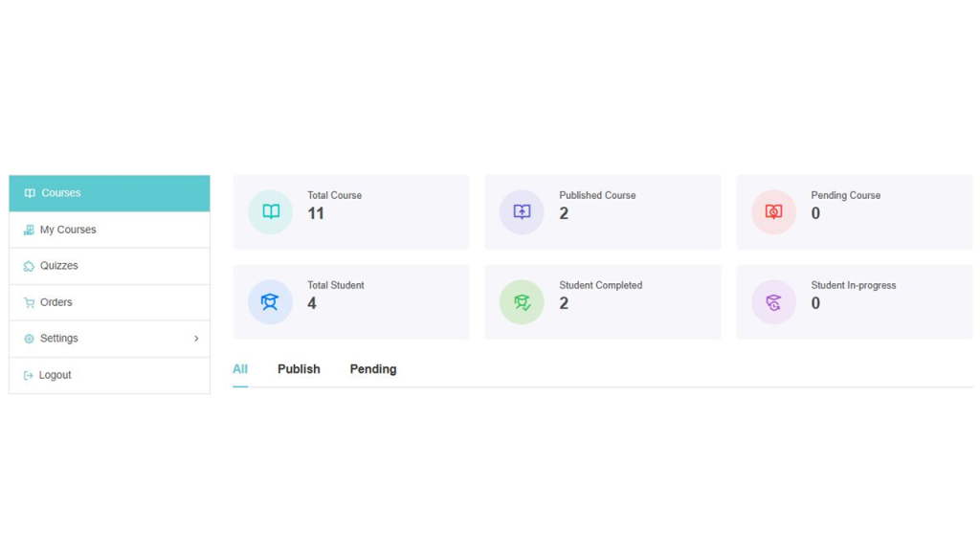Click the gear icon beside Settings

(29, 339)
